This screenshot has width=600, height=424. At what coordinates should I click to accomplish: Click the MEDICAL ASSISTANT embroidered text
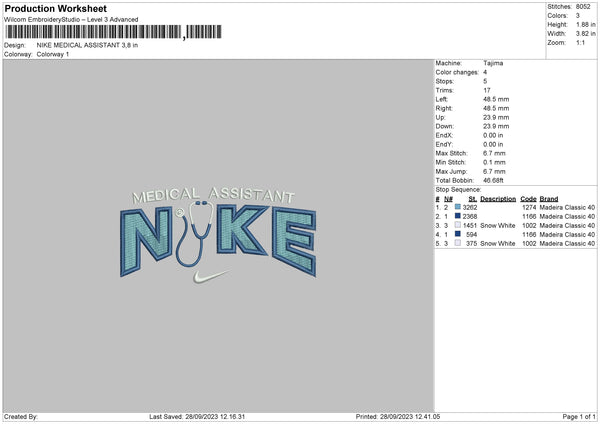point(213,196)
